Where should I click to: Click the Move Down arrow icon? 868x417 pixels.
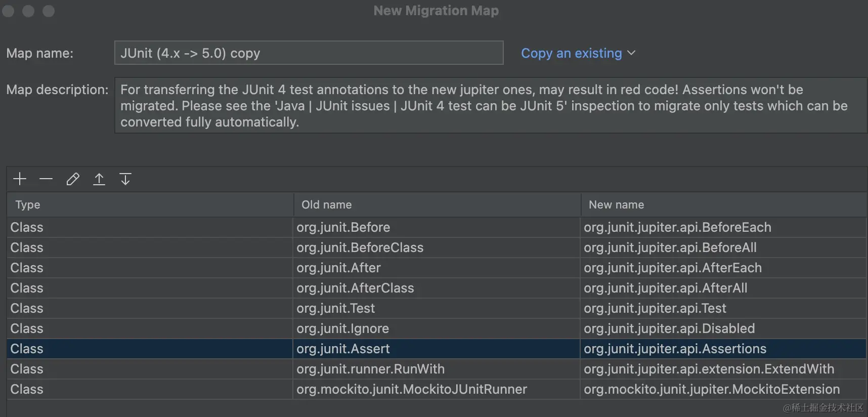(x=125, y=179)
